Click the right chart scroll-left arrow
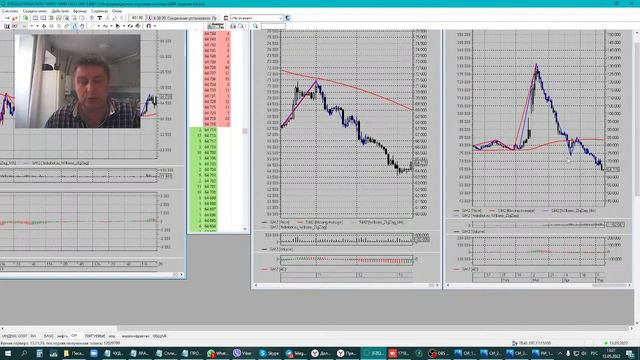640x360 pixels. [x=448, y=285]
